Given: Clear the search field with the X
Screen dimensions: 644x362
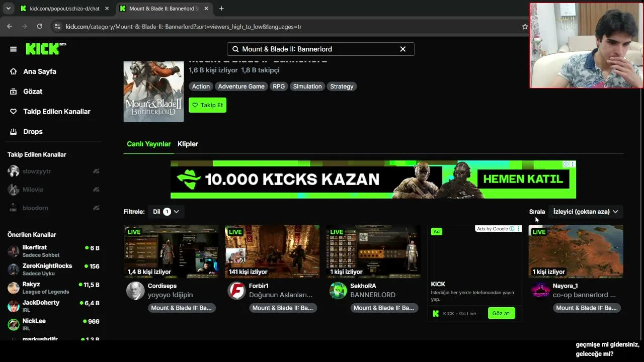Looking at the screenshot, I should coord(403,49).
